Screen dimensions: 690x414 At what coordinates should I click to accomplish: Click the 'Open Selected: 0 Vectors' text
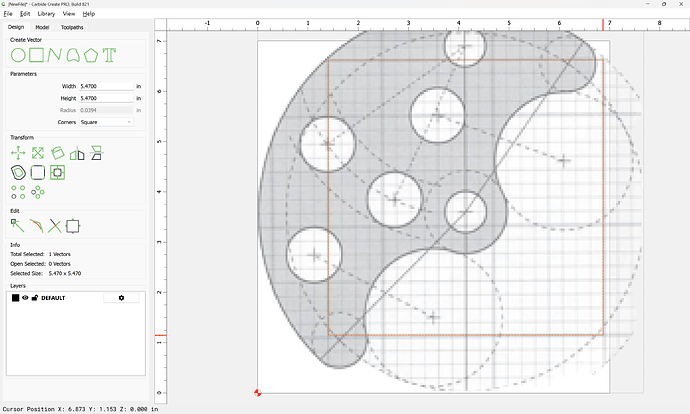point(40,264)
